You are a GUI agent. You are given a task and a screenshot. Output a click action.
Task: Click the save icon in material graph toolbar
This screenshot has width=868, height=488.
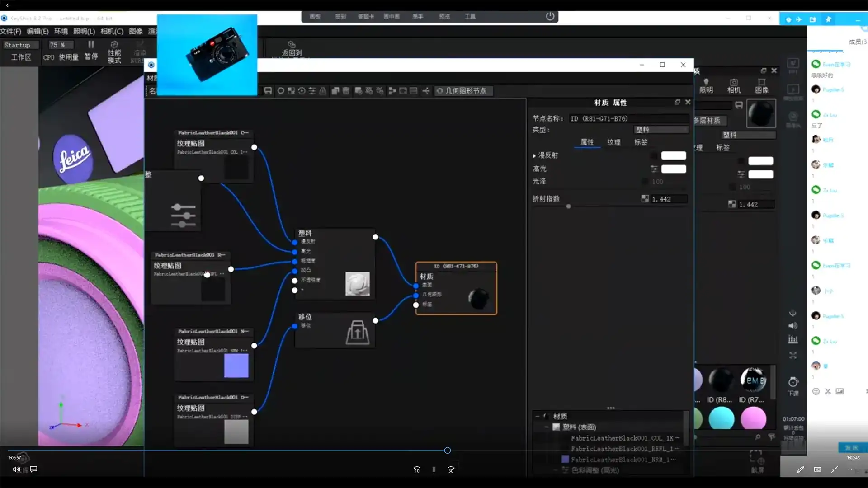tap(268, 91)
